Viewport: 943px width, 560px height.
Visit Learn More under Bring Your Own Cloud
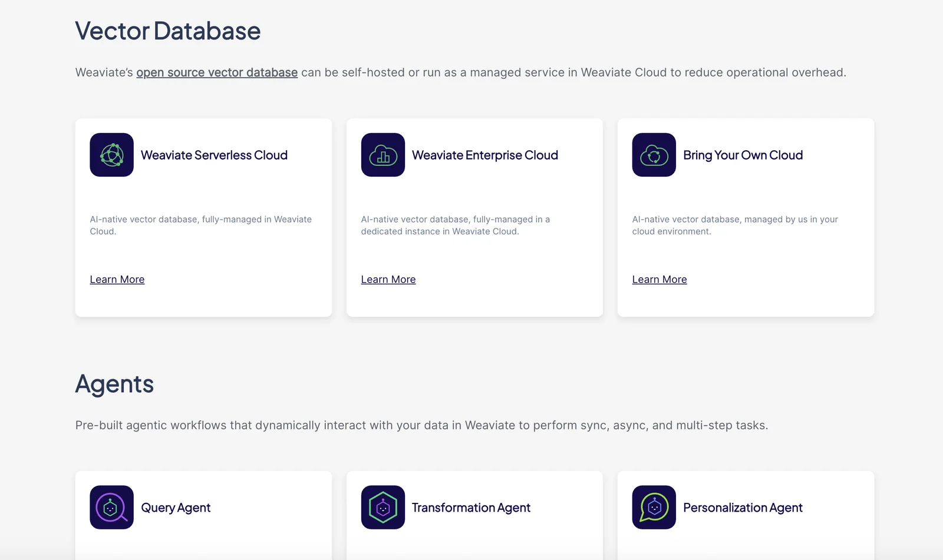(x=659, y=280)
